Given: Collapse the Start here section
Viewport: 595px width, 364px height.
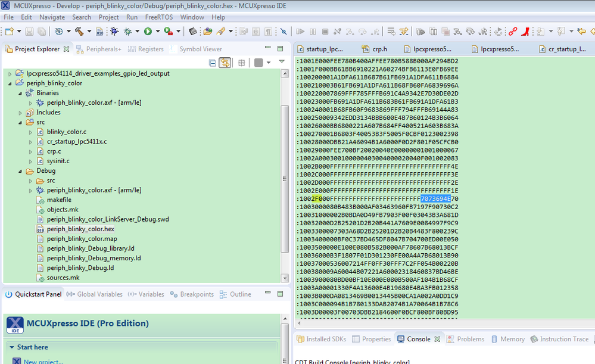Looking at the screenshot, I should click(12, 347).
